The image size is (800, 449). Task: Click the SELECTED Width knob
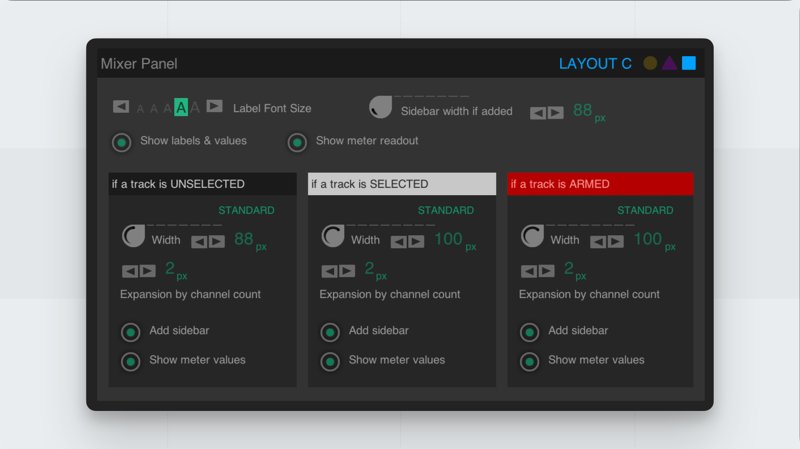333,236
